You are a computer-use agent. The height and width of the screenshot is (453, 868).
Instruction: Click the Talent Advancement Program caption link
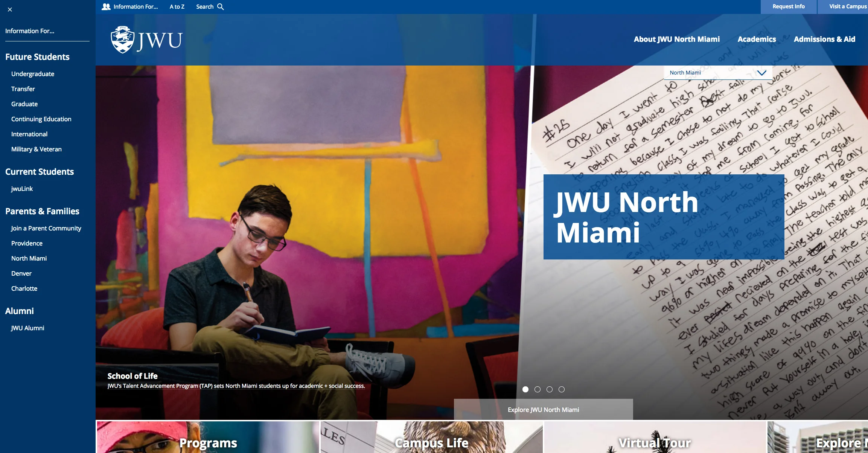click(236, 386)
